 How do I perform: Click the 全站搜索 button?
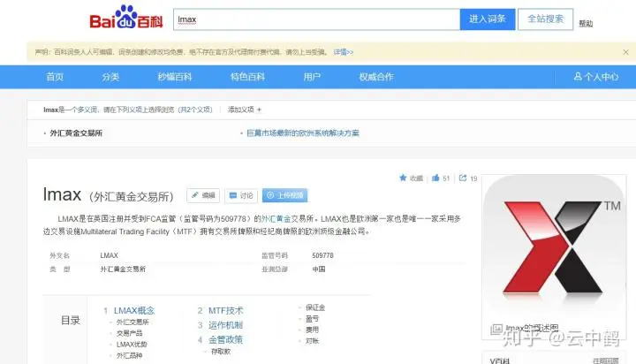coord(546,19)
